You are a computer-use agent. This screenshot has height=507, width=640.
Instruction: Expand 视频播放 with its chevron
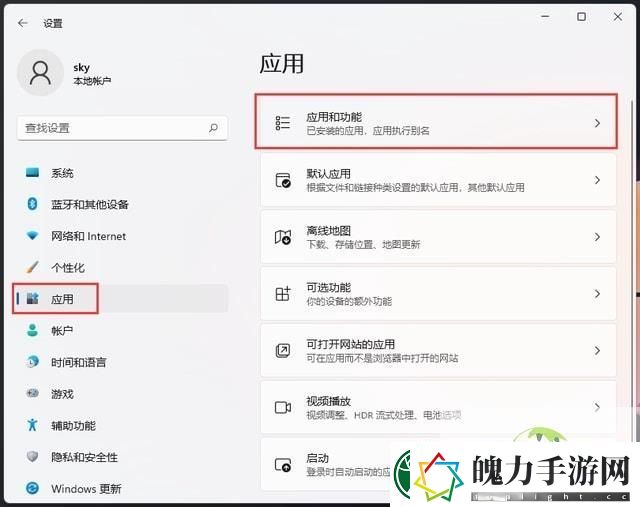[597, 407]
